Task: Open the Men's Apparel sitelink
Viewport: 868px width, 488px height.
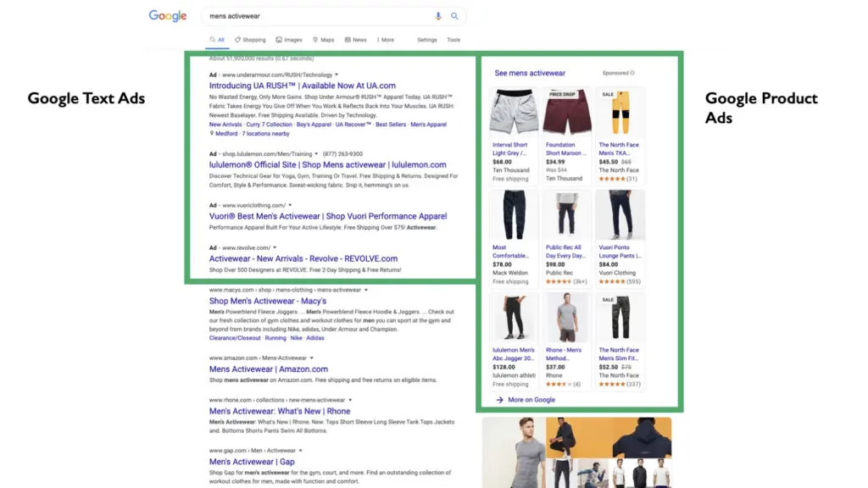Action: click(428, 125)
